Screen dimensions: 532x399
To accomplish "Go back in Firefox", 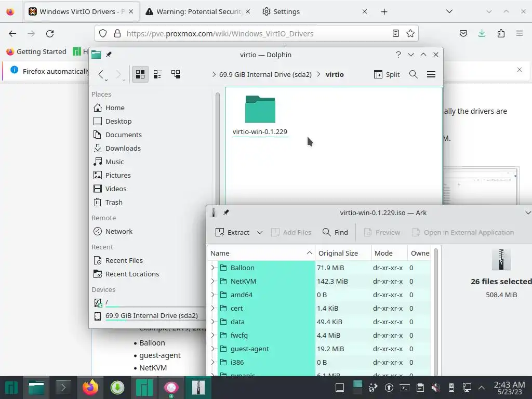I will [12, 34].
